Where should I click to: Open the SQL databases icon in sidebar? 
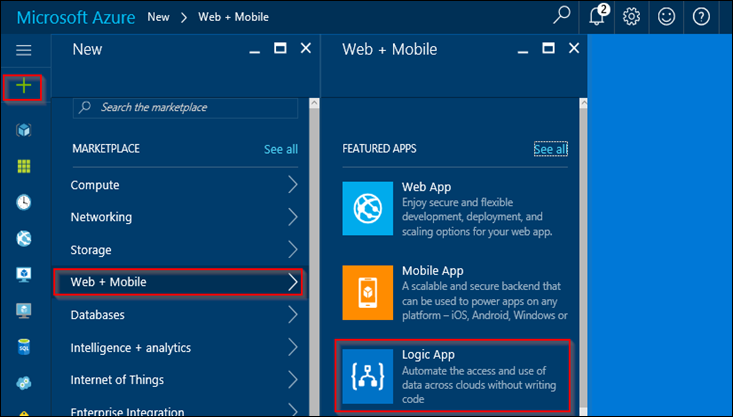pos(24,347)
